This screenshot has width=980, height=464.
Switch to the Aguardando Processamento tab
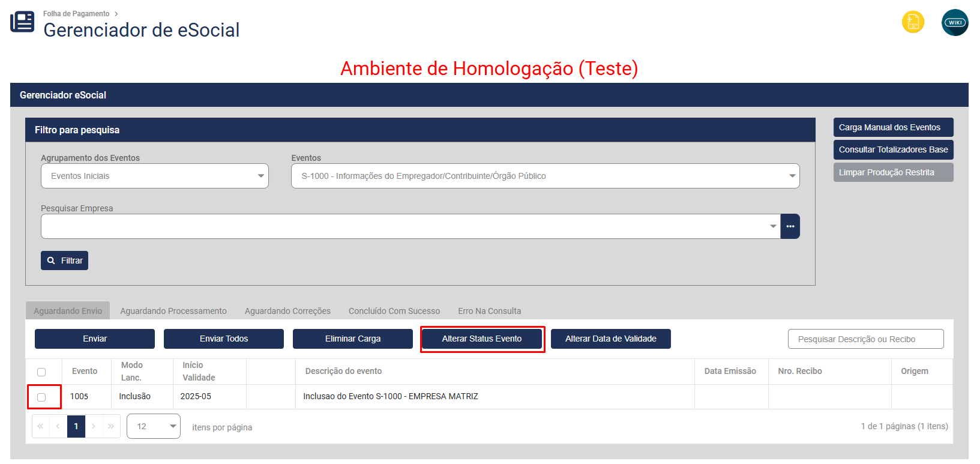click(173, 311)
